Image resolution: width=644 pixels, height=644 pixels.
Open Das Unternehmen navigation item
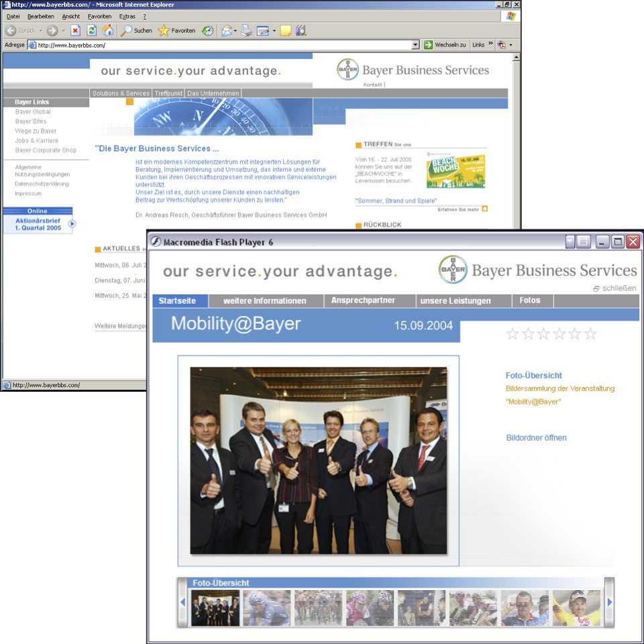tap(213, 93)
